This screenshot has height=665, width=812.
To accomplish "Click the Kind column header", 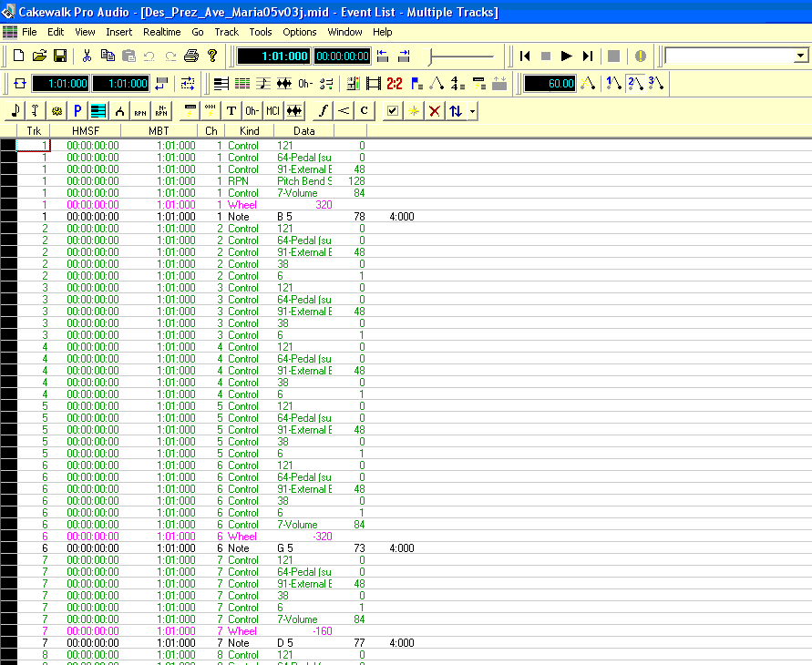I will point(249,131).
